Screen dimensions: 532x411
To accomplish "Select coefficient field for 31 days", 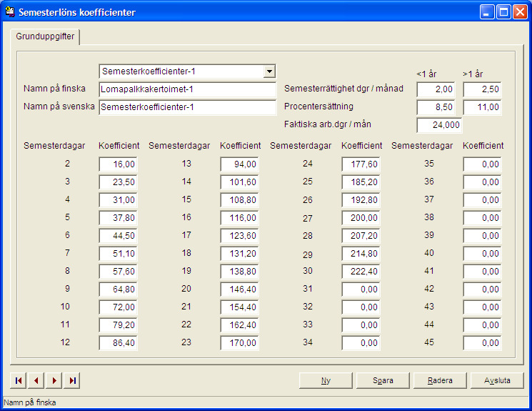I will coord(361,289).
